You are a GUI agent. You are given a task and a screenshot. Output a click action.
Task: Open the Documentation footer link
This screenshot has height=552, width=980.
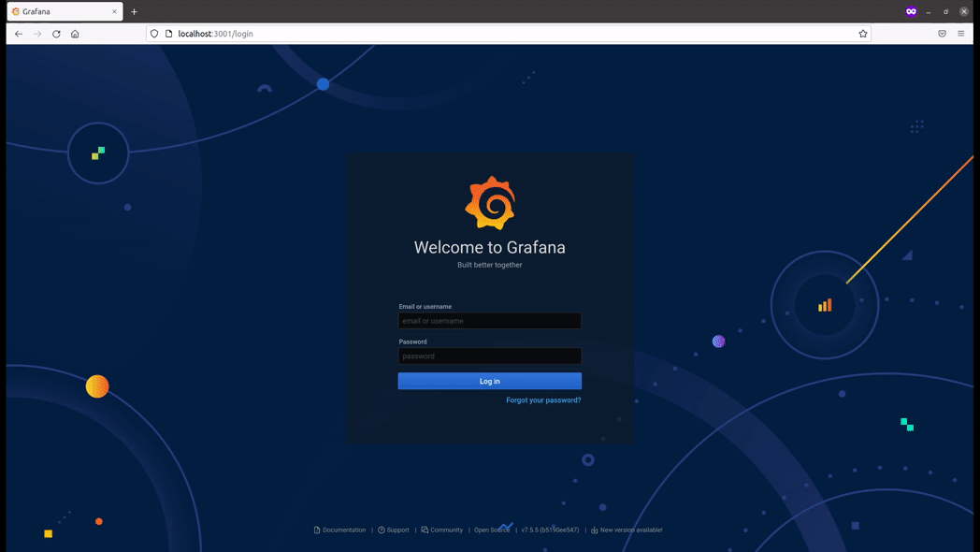coord(343,530)
